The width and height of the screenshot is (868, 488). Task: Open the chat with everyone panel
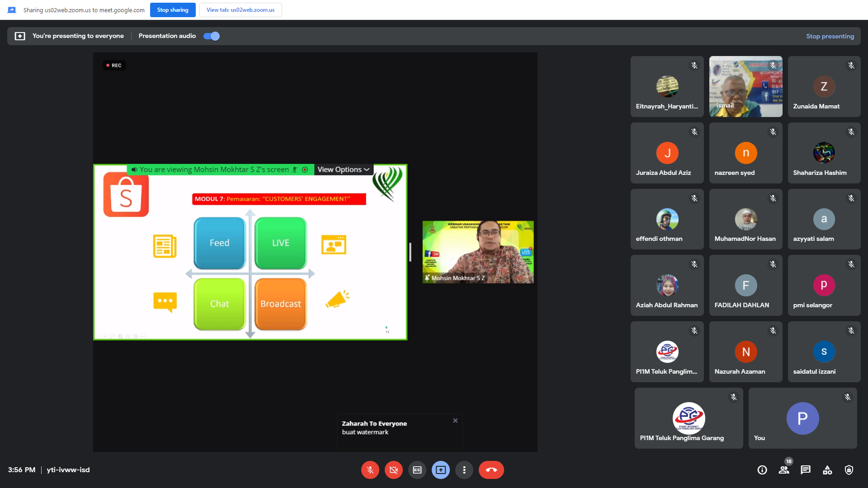(806, 470)
